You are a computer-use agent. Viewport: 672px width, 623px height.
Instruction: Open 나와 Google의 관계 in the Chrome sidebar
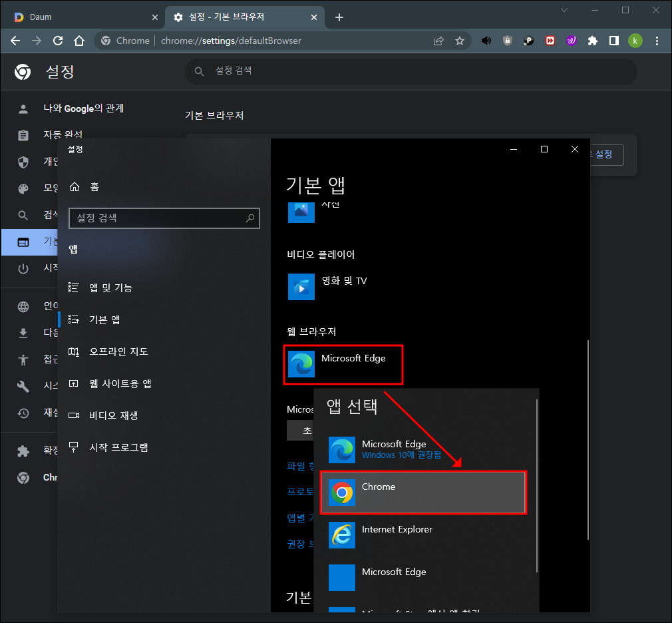(84, 108)
